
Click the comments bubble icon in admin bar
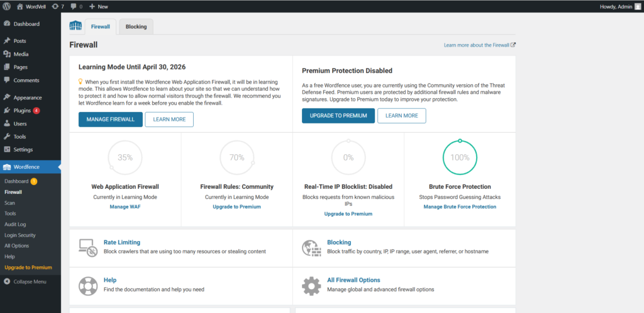(x=76, y=6)
